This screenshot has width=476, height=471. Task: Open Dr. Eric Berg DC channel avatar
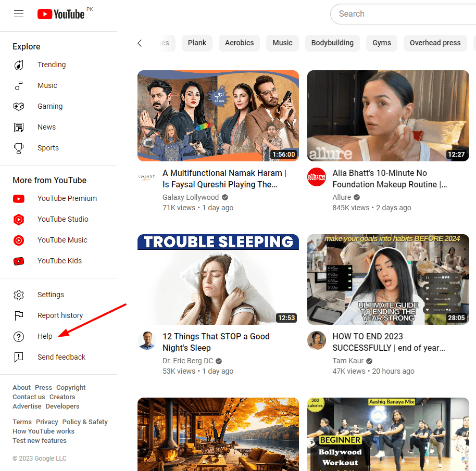(147, 340)
